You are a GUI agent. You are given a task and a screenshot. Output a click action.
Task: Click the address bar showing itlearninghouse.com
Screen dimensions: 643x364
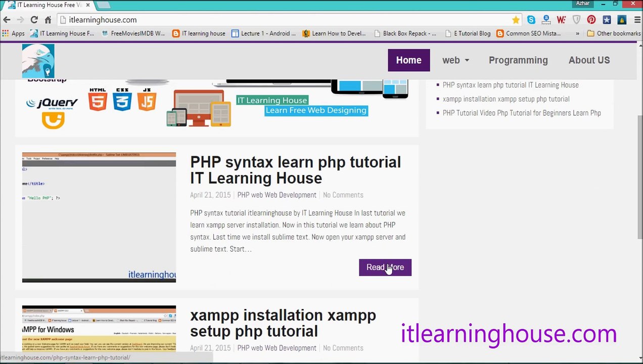pos(283,20)
